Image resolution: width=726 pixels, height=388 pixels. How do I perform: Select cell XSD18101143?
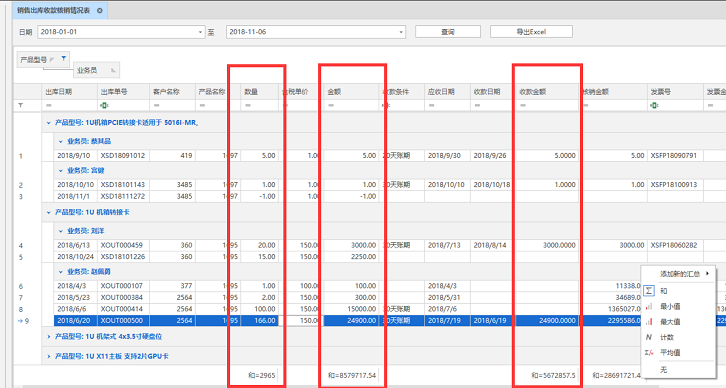(123, 184)
